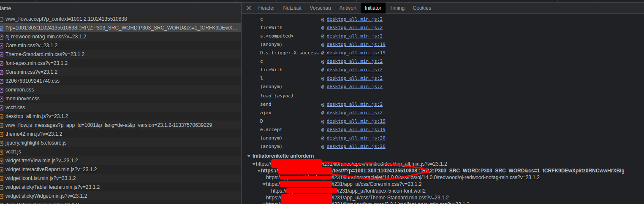This screenshot has height=204, width=644.
Task: Open desktop_all.min.js:19 link for e.accept
Action: click(356, 129)
